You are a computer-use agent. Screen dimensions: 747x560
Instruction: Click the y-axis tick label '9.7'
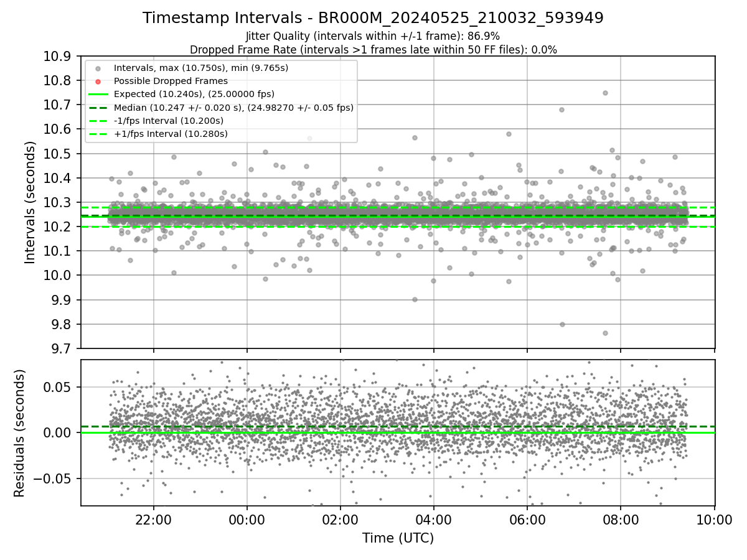[x=60, y=348]
